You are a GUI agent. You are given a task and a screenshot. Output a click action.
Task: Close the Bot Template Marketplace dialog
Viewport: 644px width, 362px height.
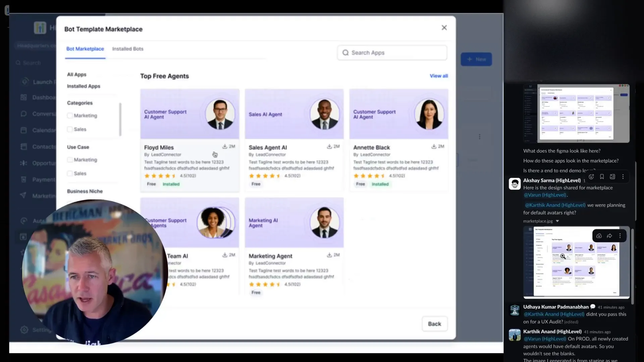(444, 28)
